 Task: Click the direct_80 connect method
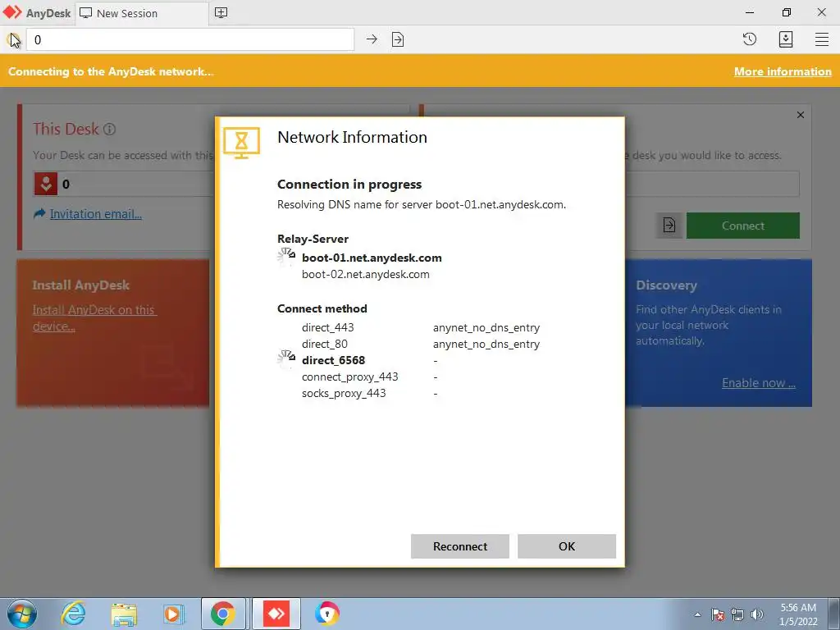[324, 344]
